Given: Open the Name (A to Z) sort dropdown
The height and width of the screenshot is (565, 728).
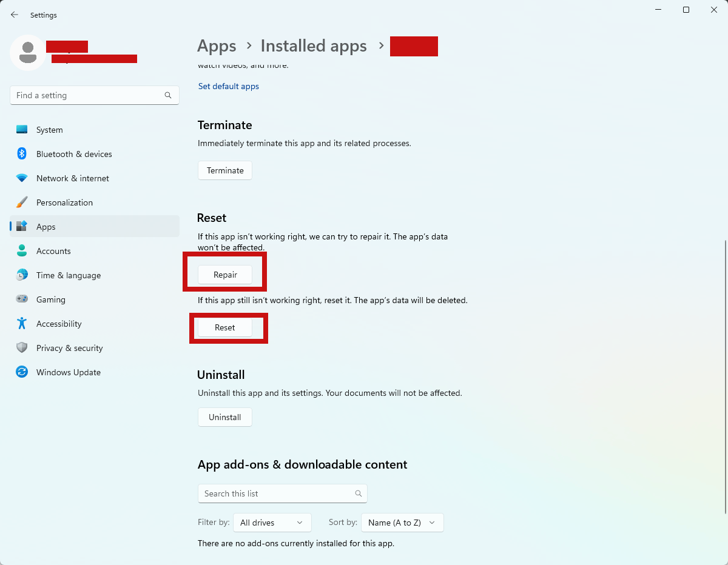Looking at the screenshot, I should tap(402, 523).
